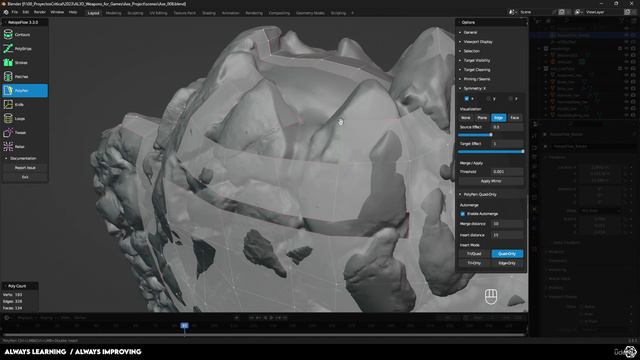
Task: Set symmetry visualization to None
Action: (466, 118)
